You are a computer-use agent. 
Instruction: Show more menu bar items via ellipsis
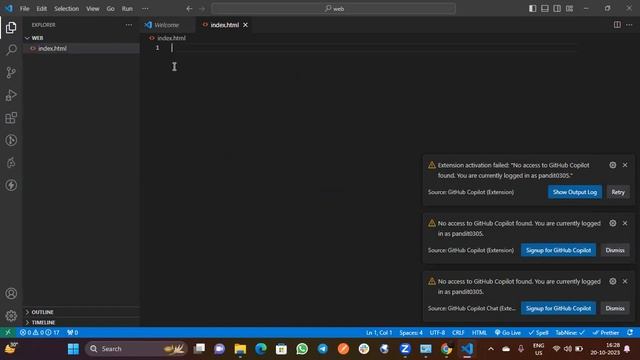click(145, 9)
